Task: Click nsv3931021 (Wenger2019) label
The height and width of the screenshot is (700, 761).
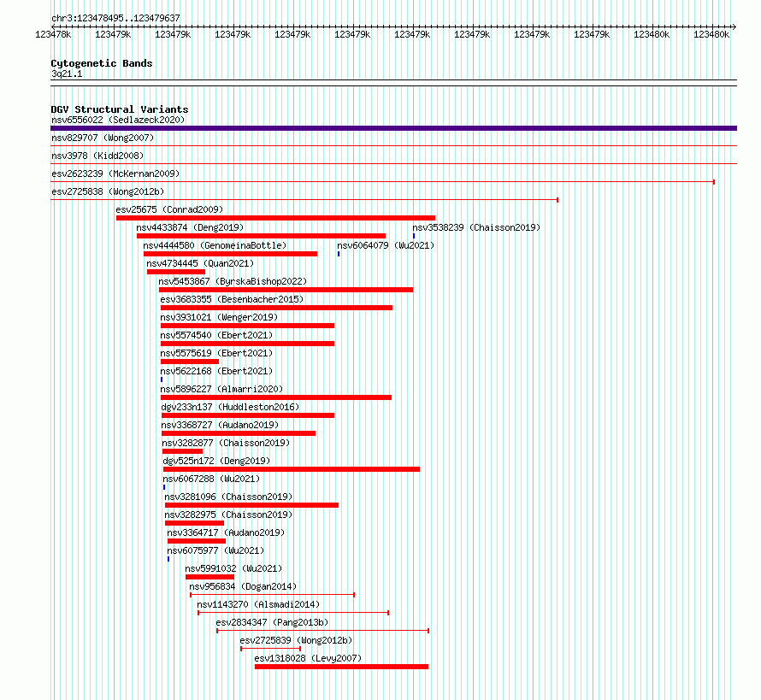Action: pos(219,317)
